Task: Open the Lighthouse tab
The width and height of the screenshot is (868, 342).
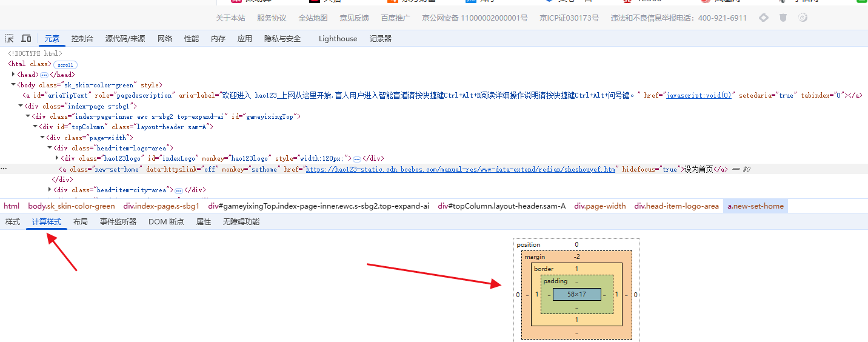Action: pyautogui.click(x=338, y=39)
